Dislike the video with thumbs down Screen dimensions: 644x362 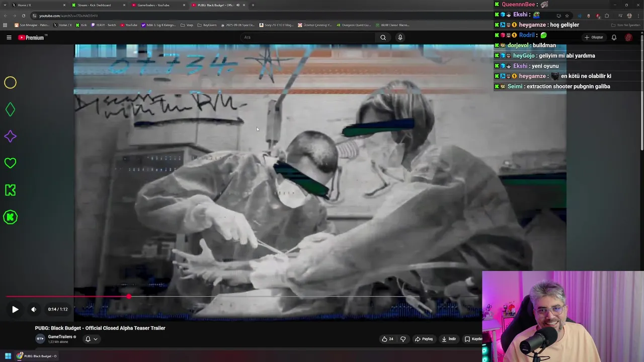coord(403,339)
